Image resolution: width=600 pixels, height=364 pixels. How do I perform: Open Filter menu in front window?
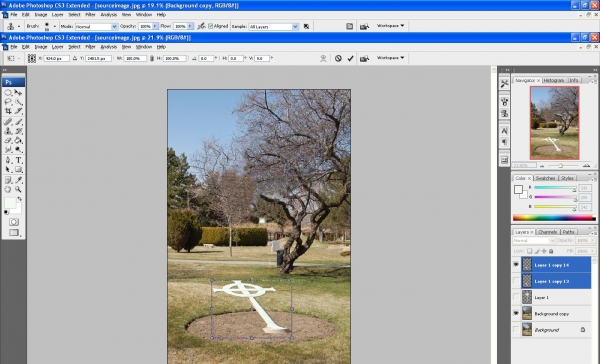pyautogui.click(x=90, y=47)
